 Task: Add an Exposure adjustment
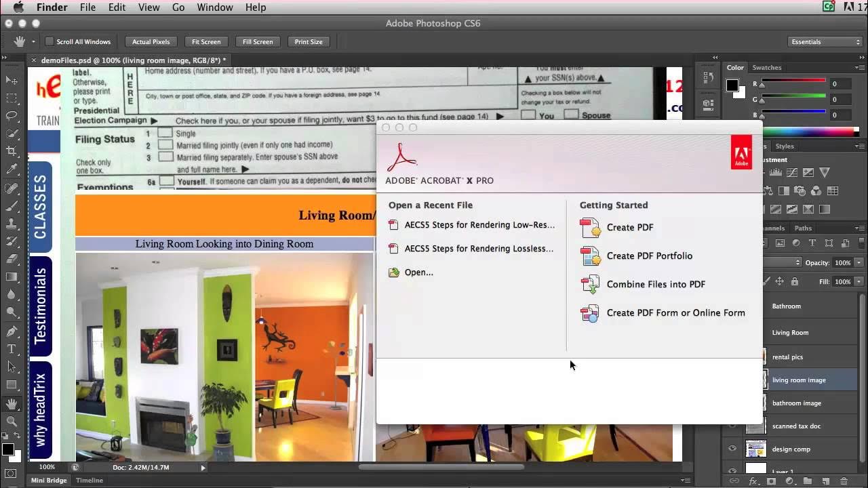pyautogui.click(x=808, y=172)
